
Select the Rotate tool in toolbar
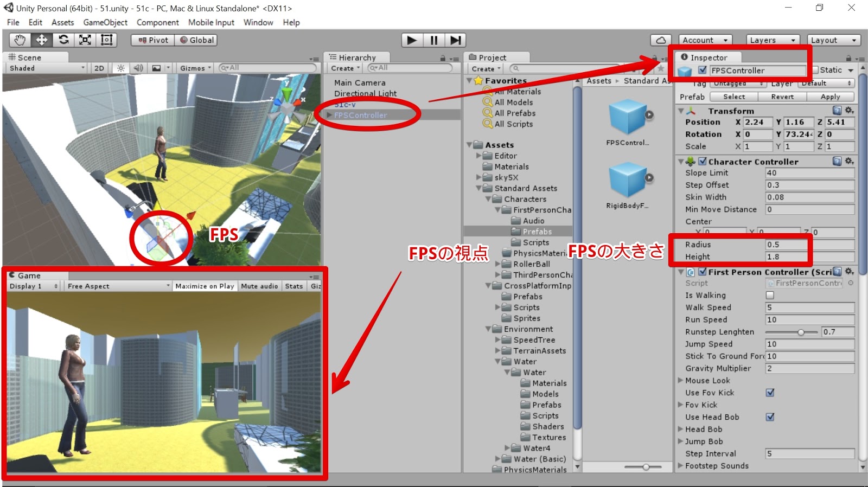click(63, 40)
